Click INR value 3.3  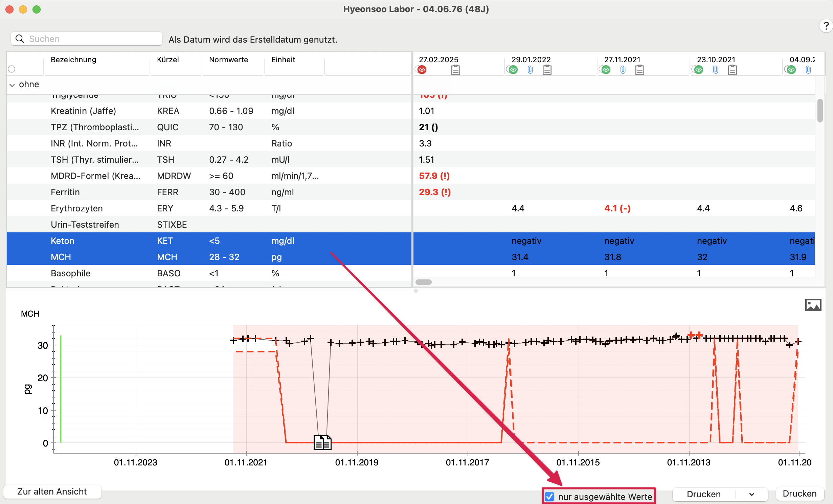[x=425, y=143]
